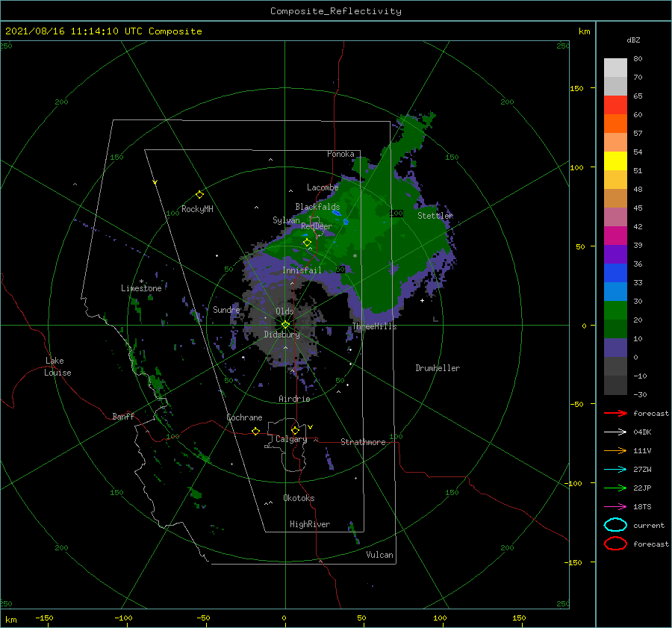Click the magenta 18TS arrow symbol
Image resolution: width=672 pixels, height=628 pixels.
point(615,507)
